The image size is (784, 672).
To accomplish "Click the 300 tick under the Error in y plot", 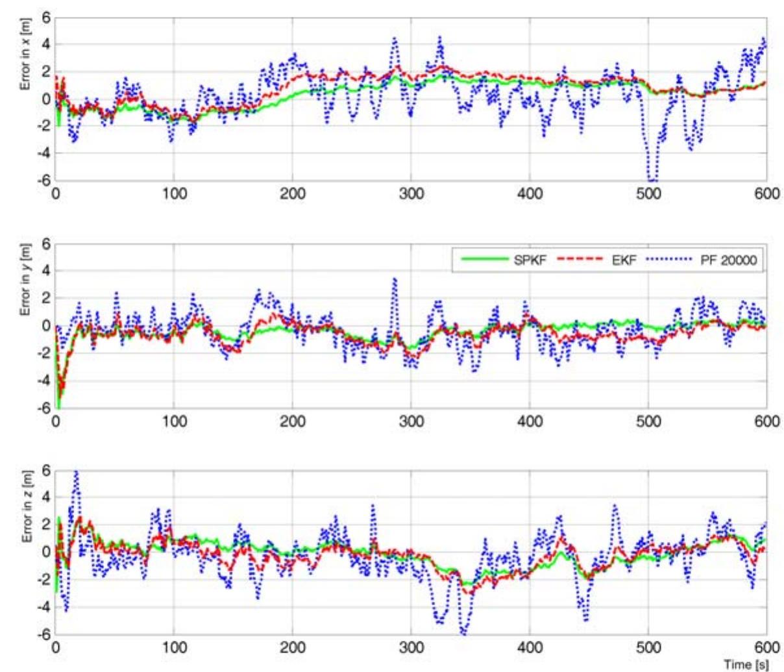I will 411,421.
